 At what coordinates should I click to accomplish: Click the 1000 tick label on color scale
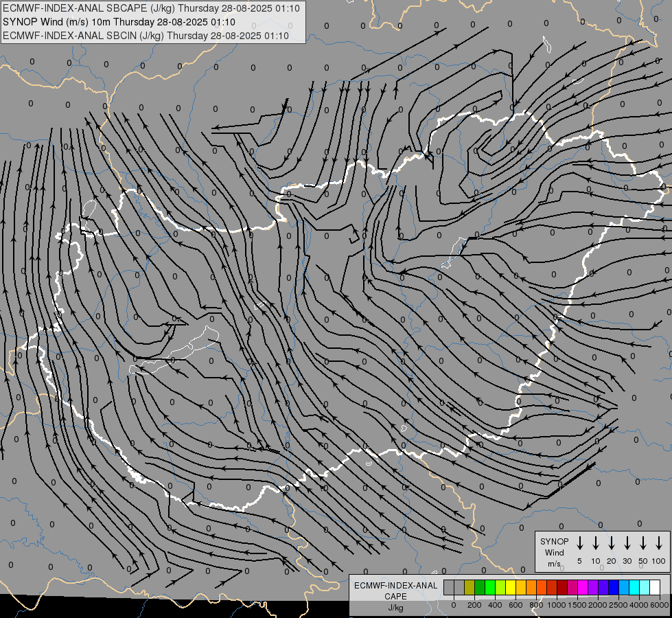(557, 605)
